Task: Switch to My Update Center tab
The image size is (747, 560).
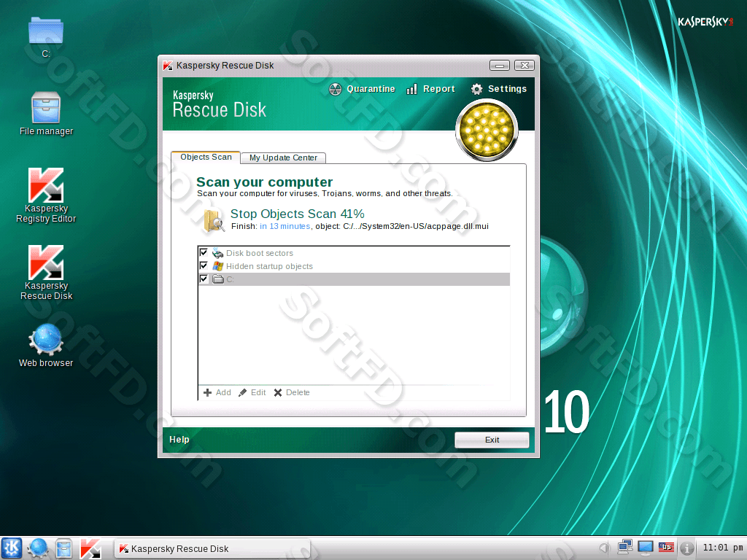Action: [x=284, y=157]
